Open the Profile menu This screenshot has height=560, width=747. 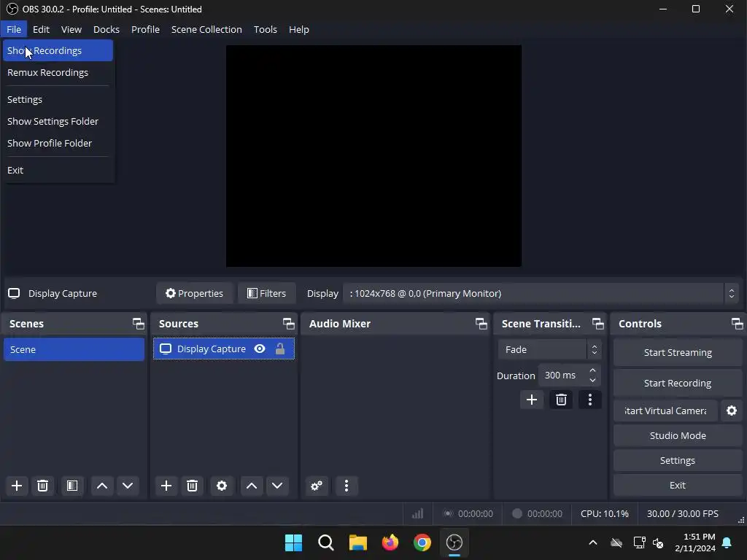pos(145,29)
